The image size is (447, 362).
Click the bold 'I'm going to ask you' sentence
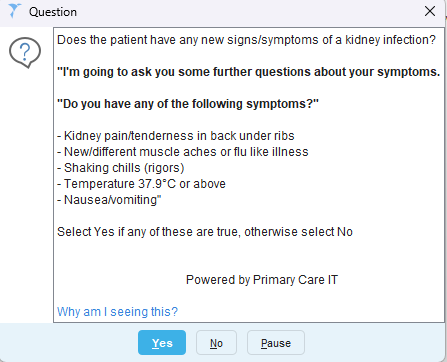coord(249,72)
